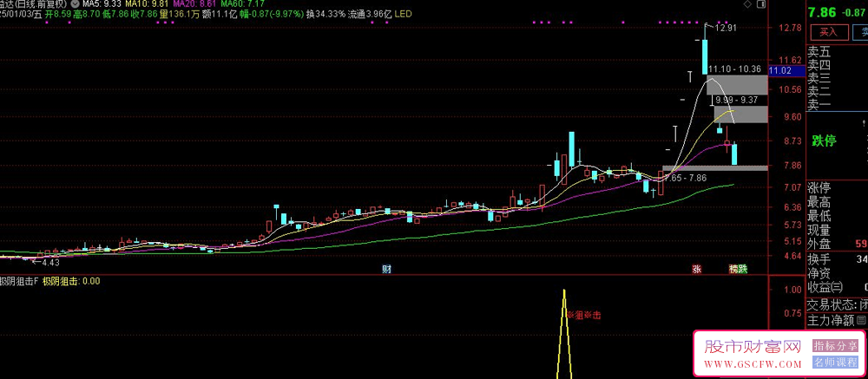Click the 8.73 price axis label
The image size is (868, 379).
point(792,140)
